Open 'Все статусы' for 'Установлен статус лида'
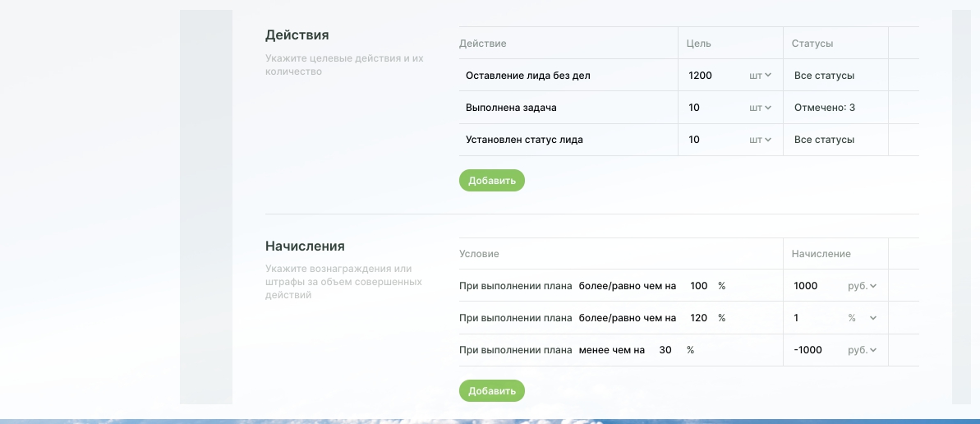This screenshot has width=980, height=424. coord(825,140)
